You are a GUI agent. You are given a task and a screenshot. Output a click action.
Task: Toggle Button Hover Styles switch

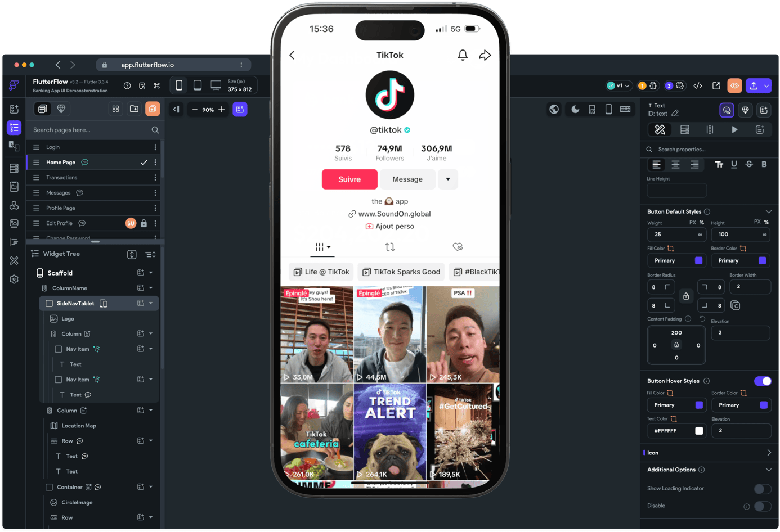[x=763, y=381]
